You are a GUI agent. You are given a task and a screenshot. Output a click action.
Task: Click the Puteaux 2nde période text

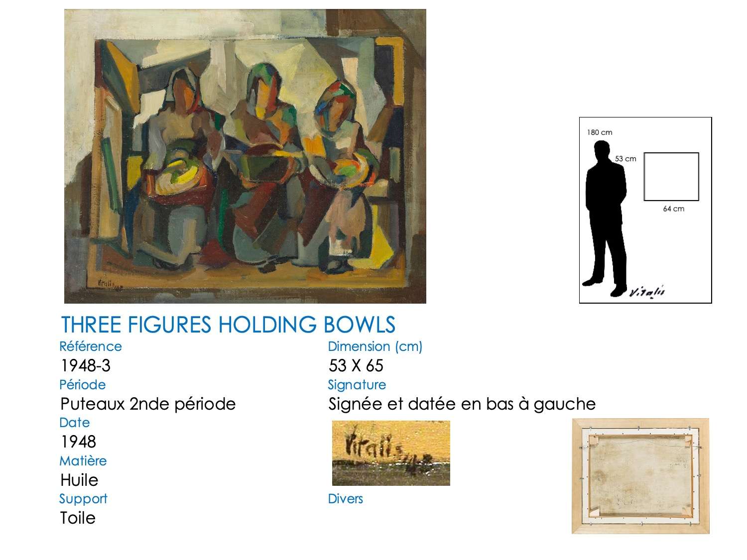[148, 404]
